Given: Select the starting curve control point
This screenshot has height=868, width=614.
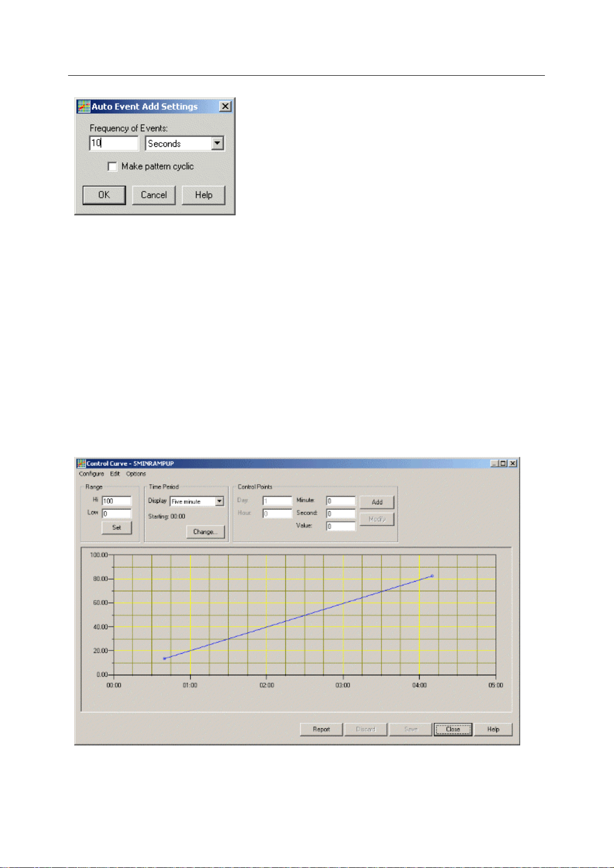Looking at the screenshot, I should [164, 658].
